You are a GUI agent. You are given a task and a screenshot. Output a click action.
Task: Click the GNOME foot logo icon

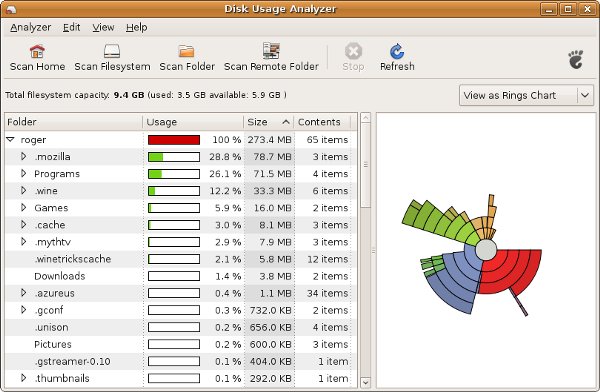(x=576, y=59)
